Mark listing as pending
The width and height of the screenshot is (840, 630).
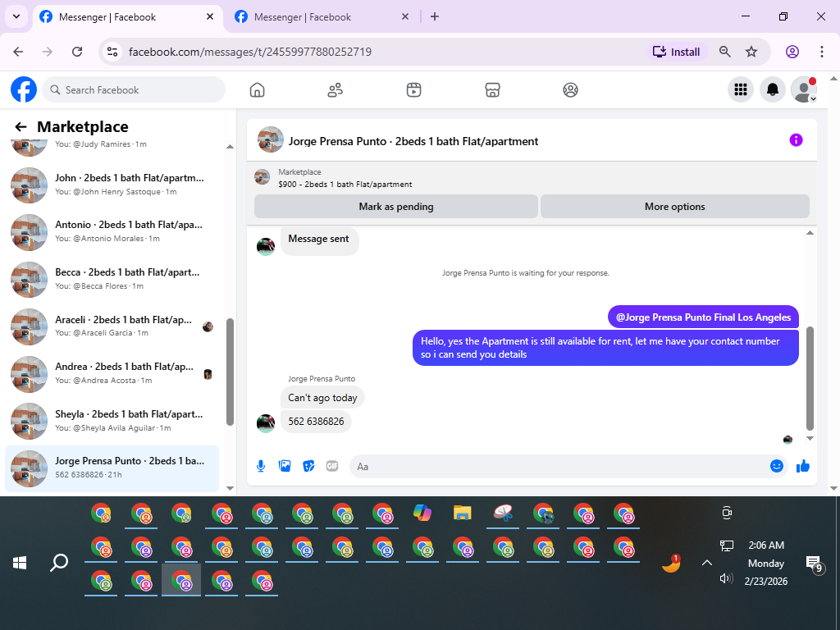coord(396,207)
